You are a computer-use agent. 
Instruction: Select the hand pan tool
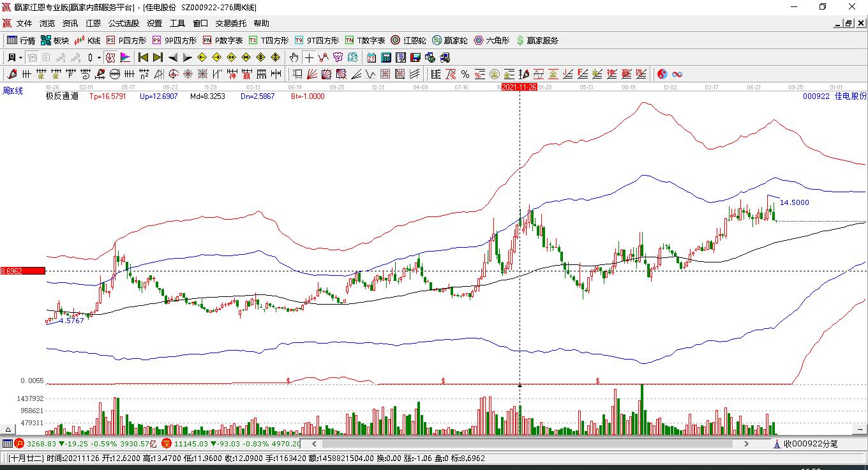(x=294, y=57)
